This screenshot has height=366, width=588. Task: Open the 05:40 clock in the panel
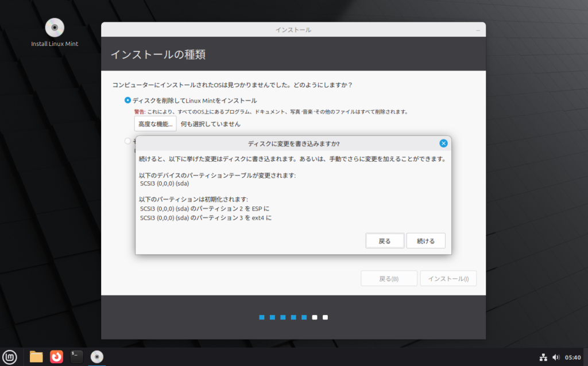[x=573, y=357]
